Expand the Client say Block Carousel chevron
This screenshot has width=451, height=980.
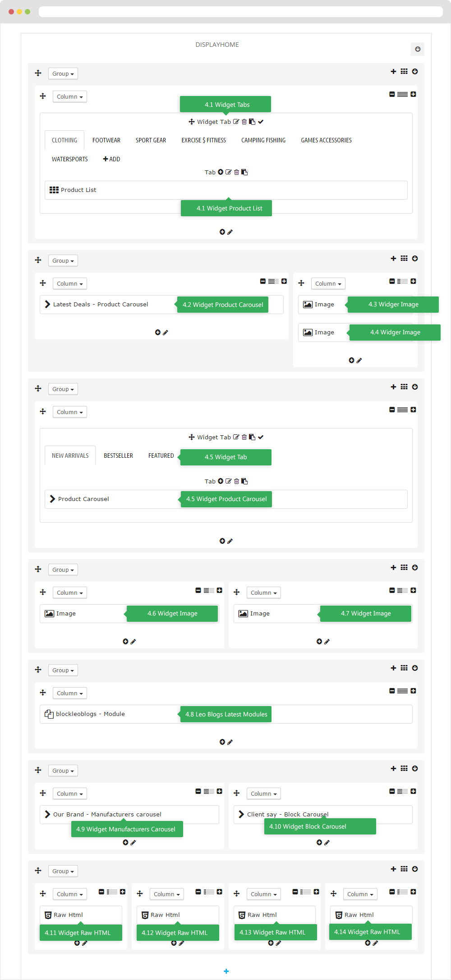(x=241, y=814)
